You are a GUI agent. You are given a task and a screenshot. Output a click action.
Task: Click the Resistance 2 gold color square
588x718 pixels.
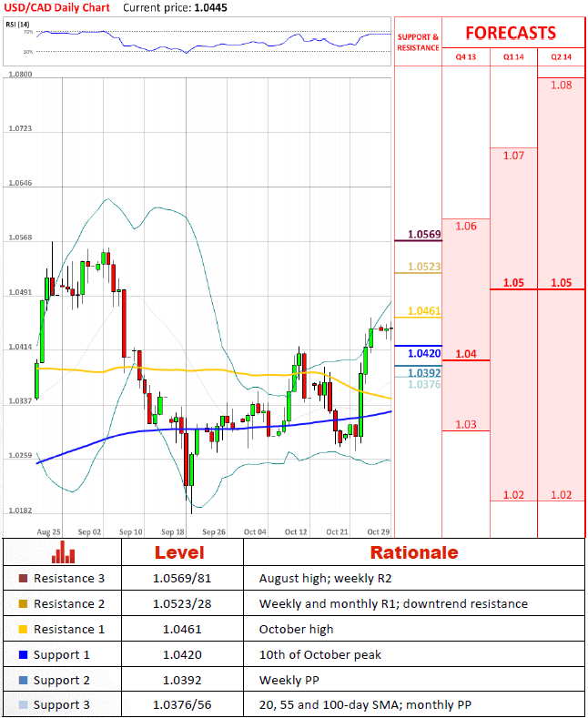pos(23,603)
